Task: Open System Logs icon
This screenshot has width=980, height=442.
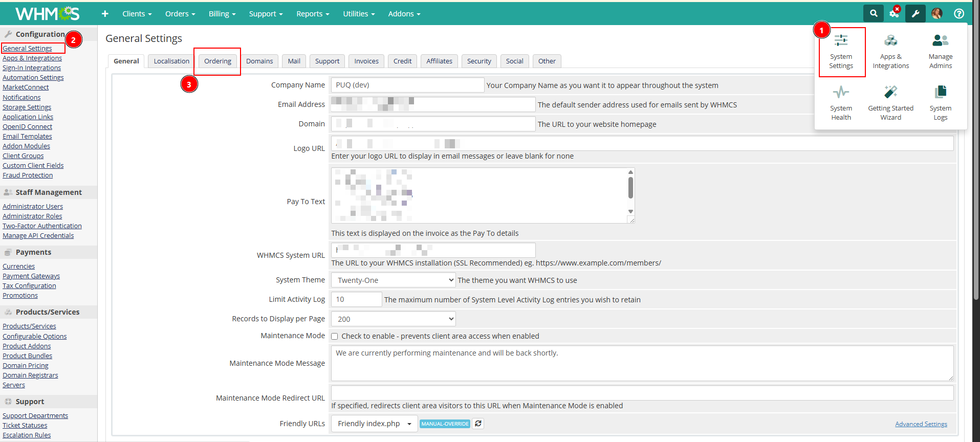Action: tap(940, 103)
